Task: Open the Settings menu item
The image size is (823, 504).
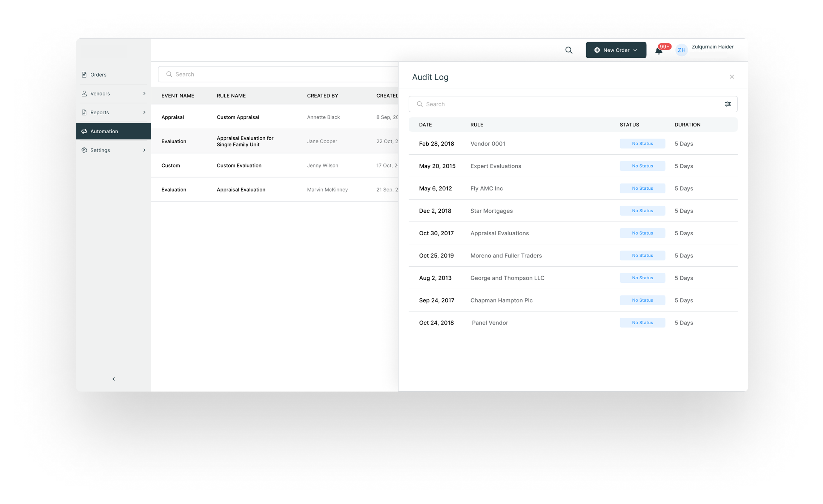Action: 113,150
